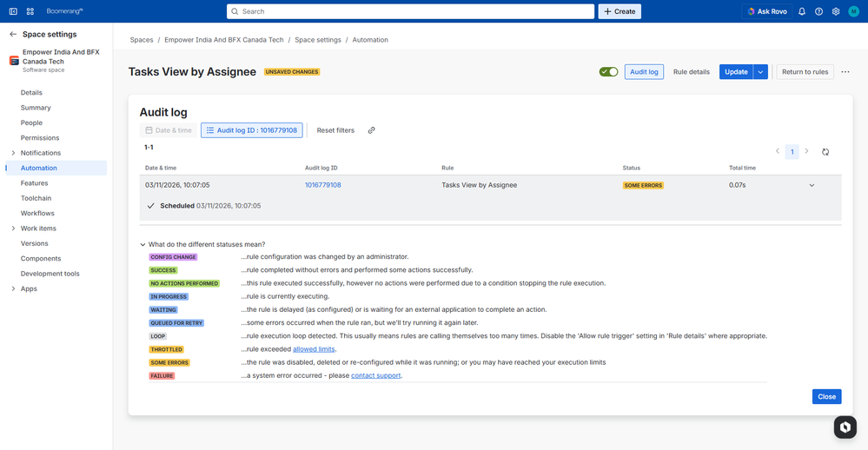Open the floating help widget icon
The image size is (868, 450).
coord(845,427)
